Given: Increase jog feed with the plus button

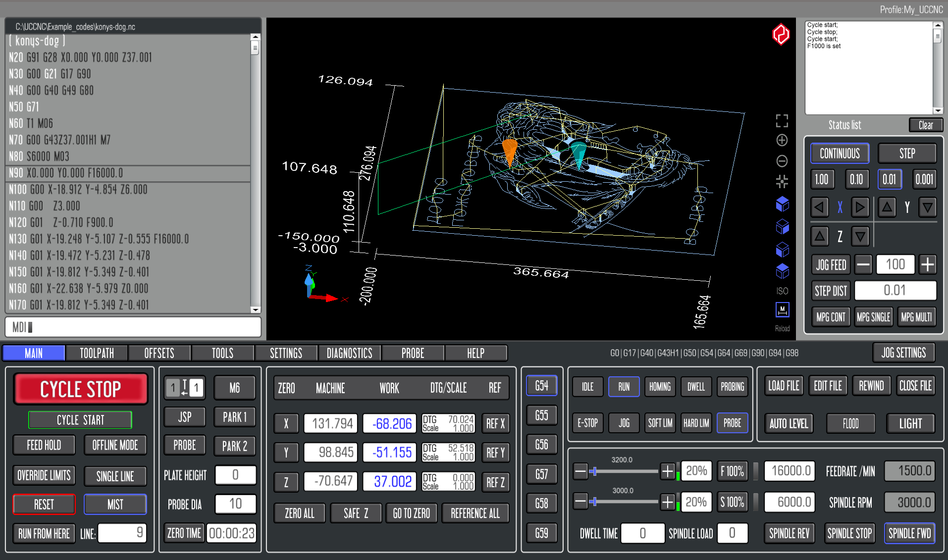Looking at the screenshot, I should tap(927, 265).
